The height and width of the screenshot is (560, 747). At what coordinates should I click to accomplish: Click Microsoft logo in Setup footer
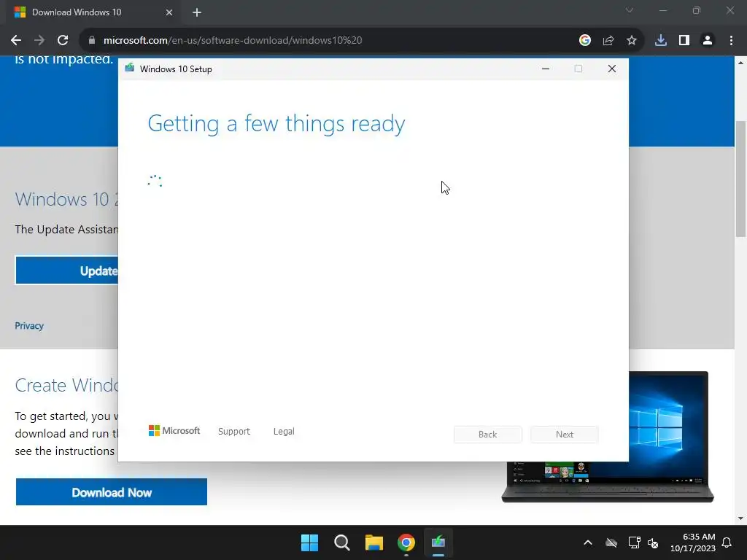174,431
